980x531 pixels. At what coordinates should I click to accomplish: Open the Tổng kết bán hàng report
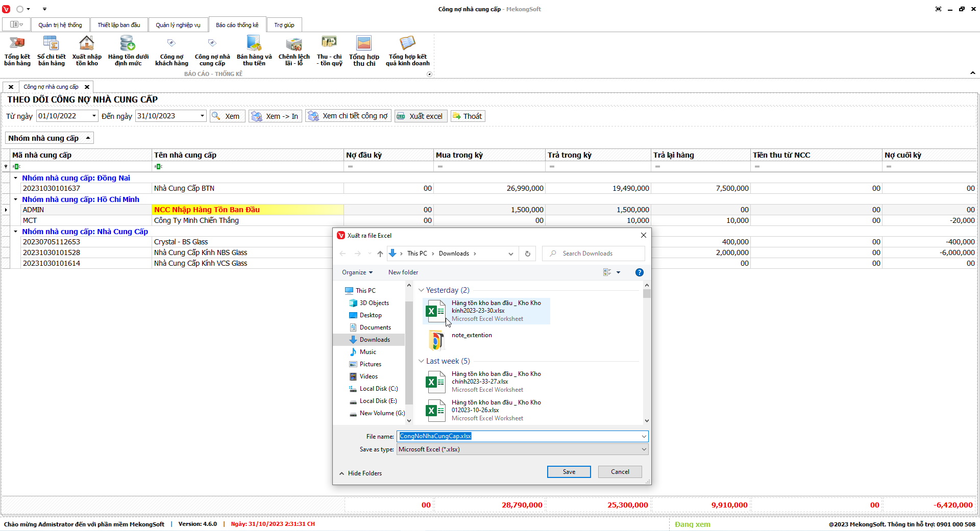[x=17, y=51]
